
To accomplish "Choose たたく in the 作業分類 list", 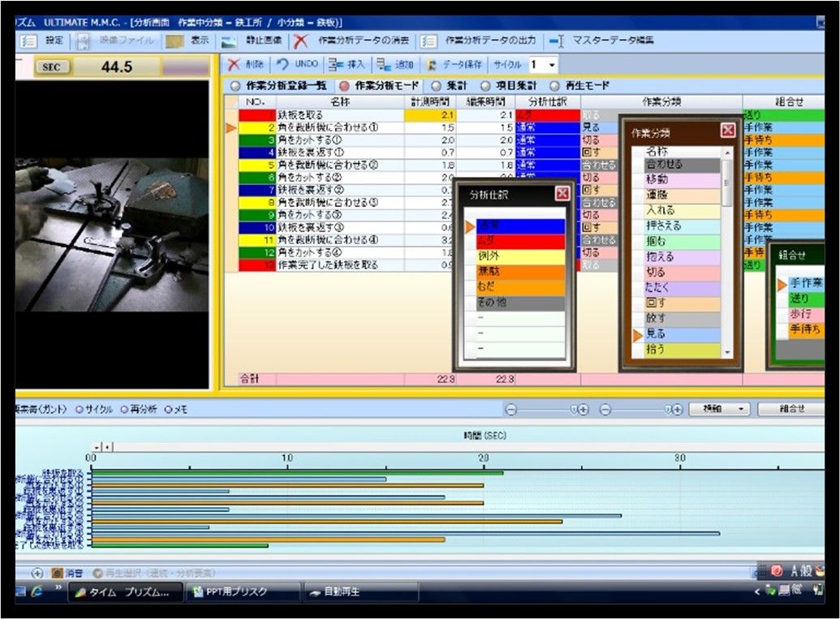I will (683, 287).
